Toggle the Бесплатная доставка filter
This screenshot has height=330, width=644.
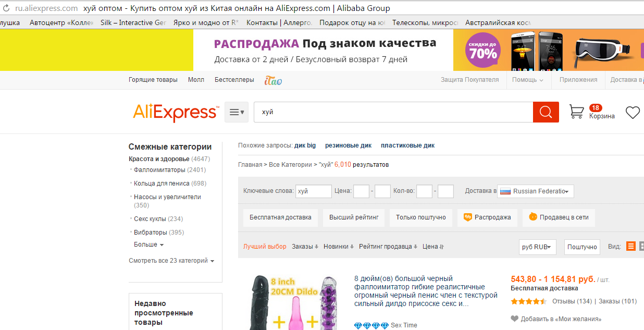280,217
